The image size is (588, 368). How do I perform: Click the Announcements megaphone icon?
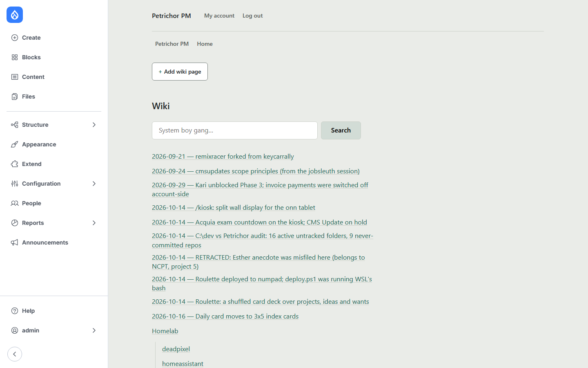click(15, 242)
